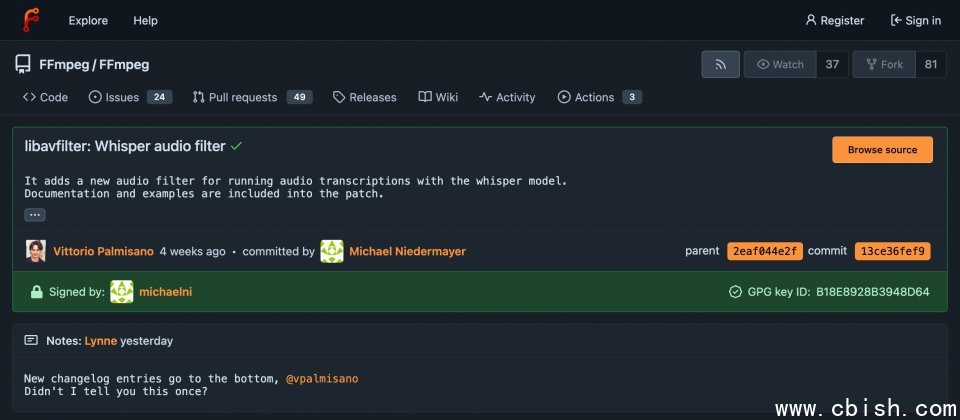Viewport: 960px width, 420px height.
Task: Open the FFmpeg repository name link
Action: [124, 64]
